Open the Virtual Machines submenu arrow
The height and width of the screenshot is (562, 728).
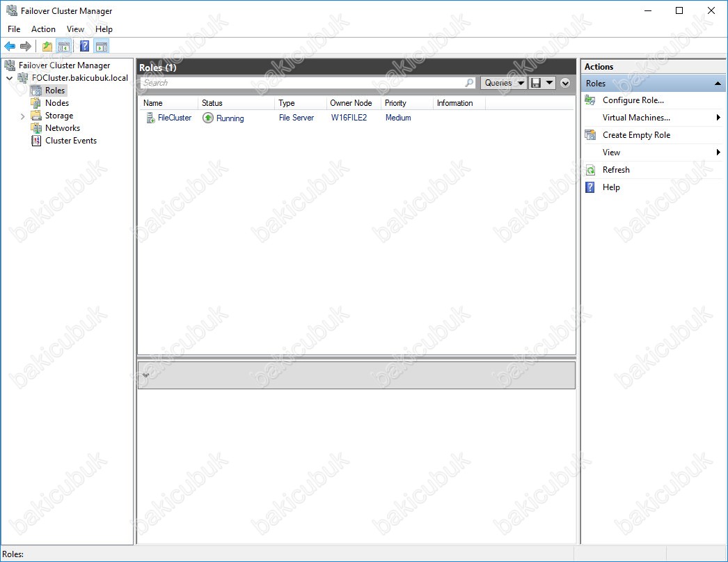pyautogui.click(x=718, y=118)
